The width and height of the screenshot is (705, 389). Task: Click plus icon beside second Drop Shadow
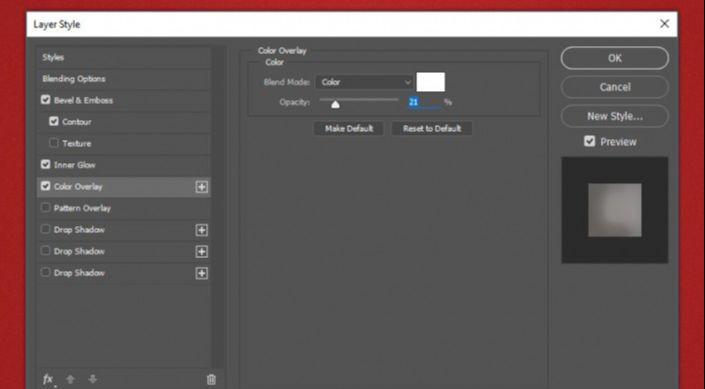pyautogui.click(x=201, y=252)
